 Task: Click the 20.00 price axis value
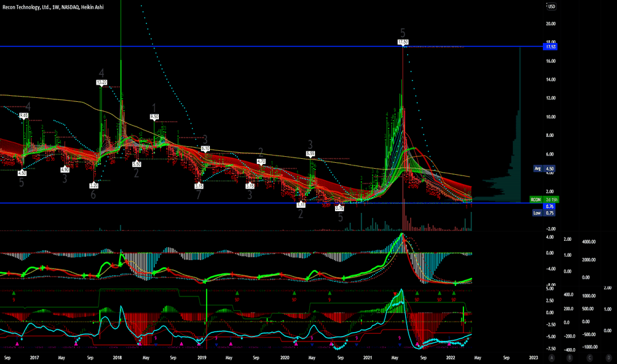(x=551, y=24)
